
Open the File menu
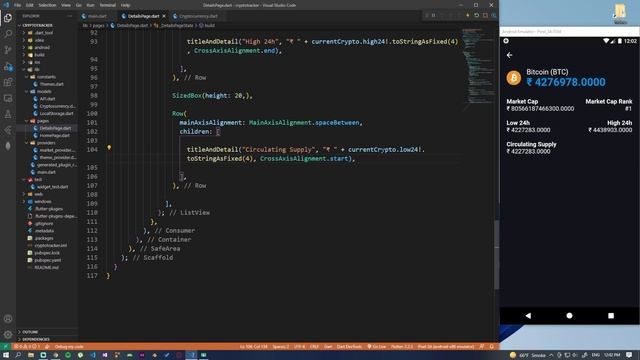tap(17, 5)
